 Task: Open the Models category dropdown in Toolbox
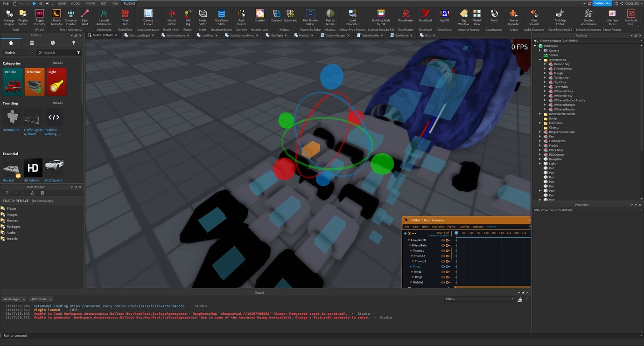[18, 53]
